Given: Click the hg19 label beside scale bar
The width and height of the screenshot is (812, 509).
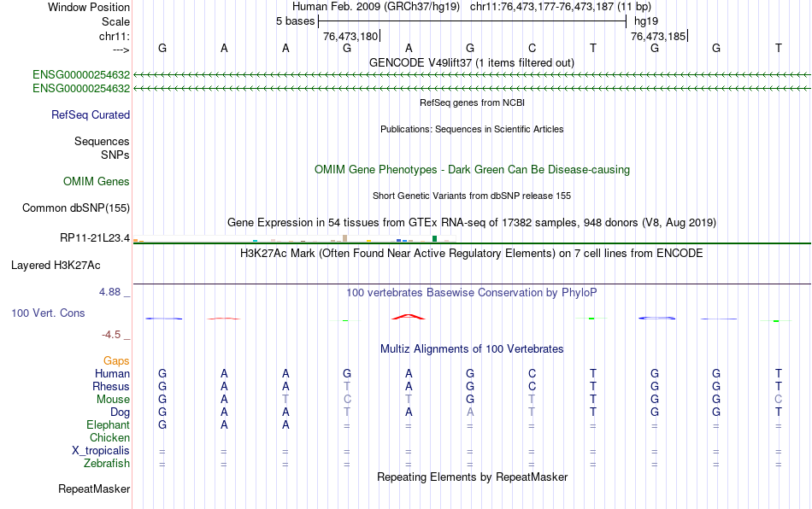Looking at the screenshot, I should point(646,21).
